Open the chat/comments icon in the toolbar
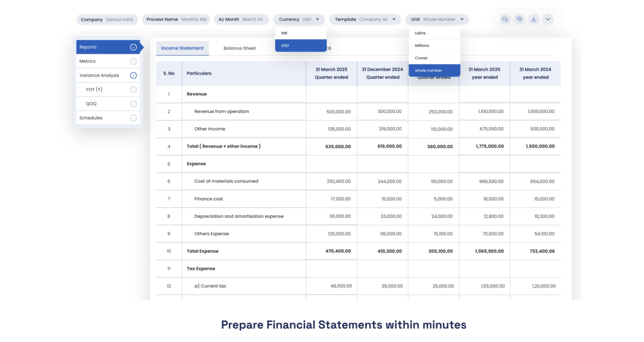This screenshot has width=644, height=342. coord(505,19)
